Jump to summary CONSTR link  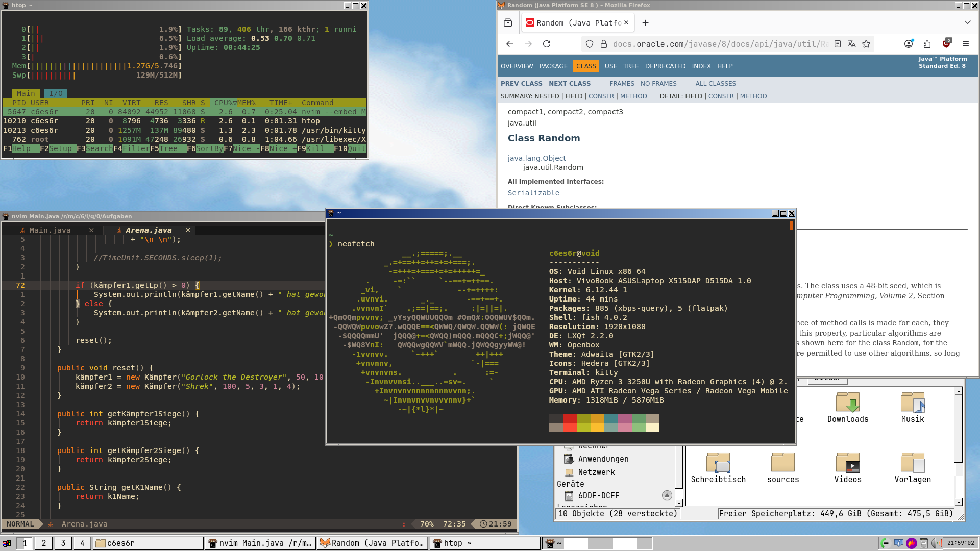click(x=601, y=96)
